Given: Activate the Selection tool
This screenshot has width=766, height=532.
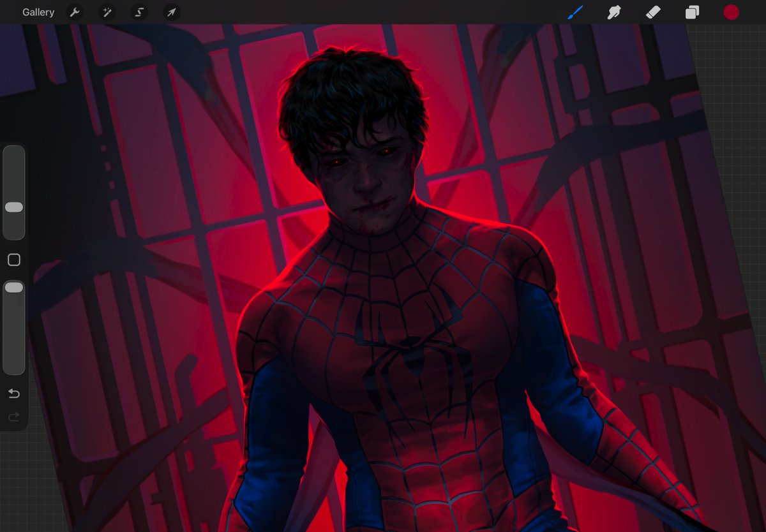Looking at the screenshot, I should [139, 12].
